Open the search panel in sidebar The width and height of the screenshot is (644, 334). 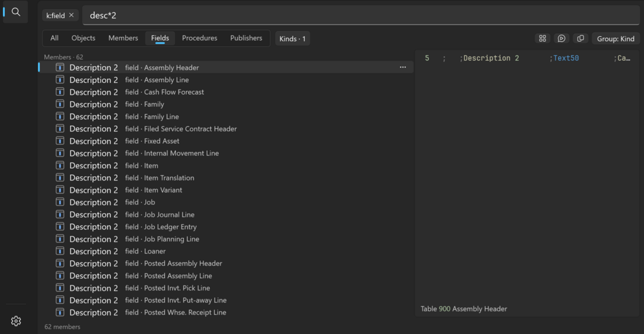[x=15, y=12]
